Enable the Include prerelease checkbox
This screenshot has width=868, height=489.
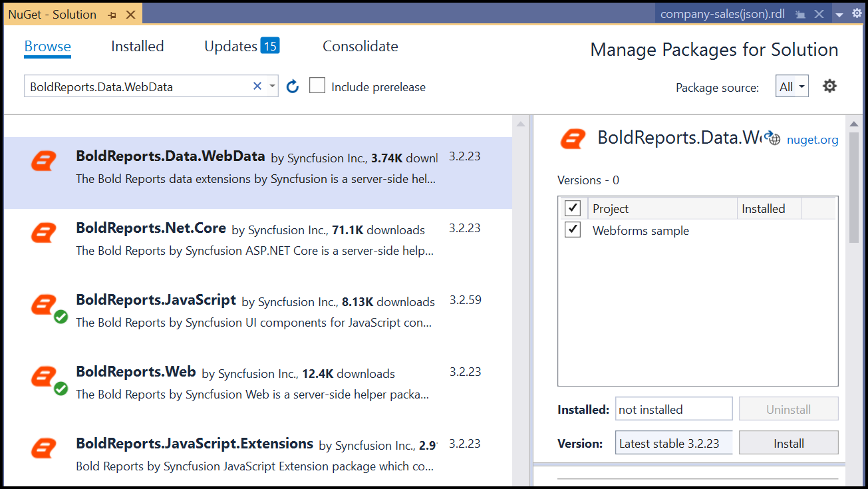point(317,86)
